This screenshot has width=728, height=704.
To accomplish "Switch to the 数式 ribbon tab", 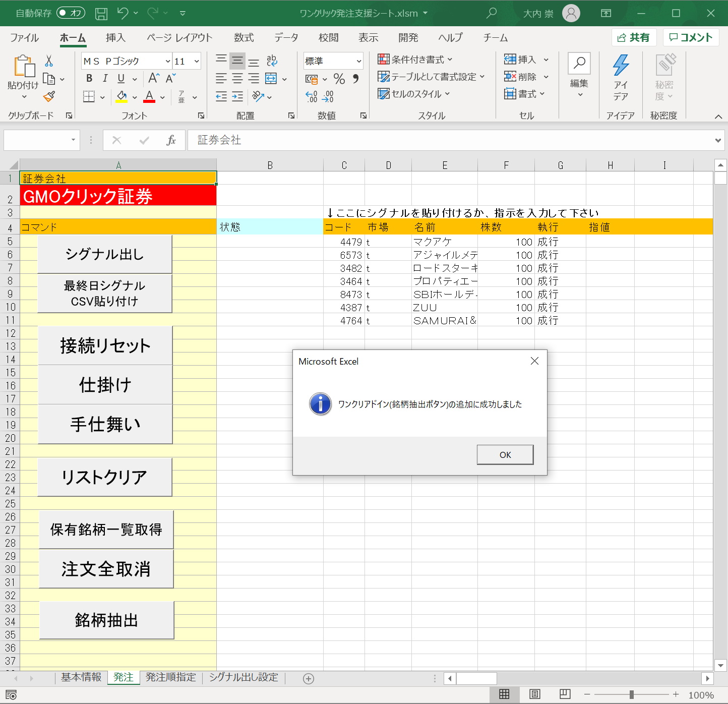I will click(244, 38).
